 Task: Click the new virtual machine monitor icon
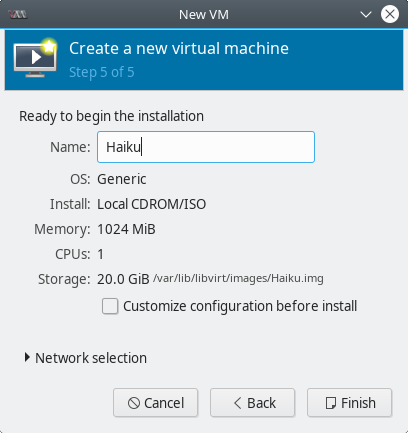tap(35, 59)
